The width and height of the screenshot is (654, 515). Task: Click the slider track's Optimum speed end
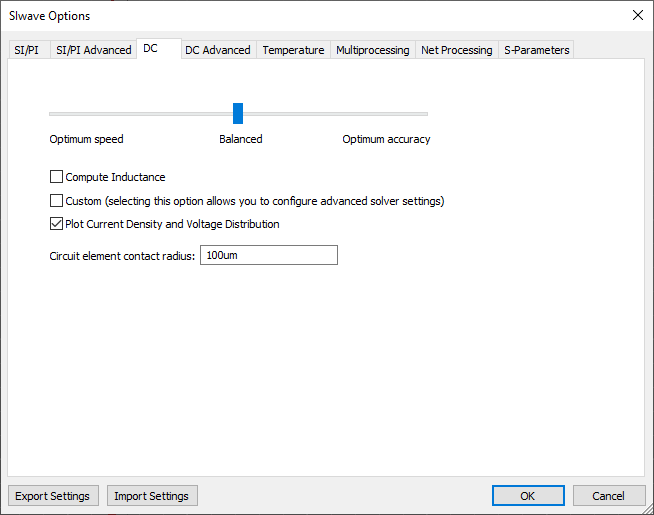pyautogui.click(x=52, y=114)
